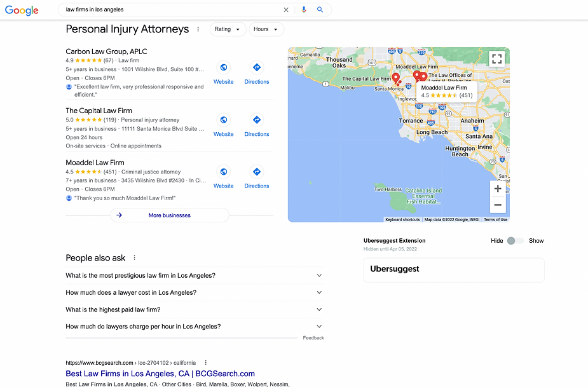Screen dimensions: 588x387
Task: Open Carbon Law Group, APLC listing title
Action: coord(107,51)
